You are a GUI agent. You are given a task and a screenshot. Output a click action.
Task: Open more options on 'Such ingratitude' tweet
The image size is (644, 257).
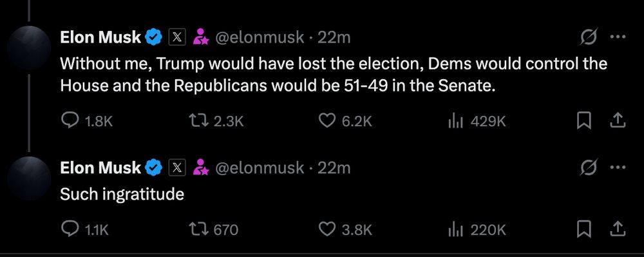618,167
